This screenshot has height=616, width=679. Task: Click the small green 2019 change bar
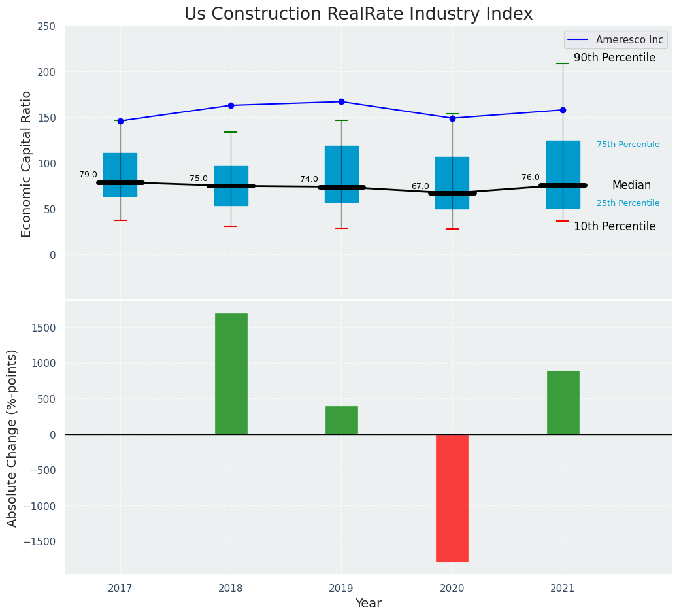click(x=341, y=420)
